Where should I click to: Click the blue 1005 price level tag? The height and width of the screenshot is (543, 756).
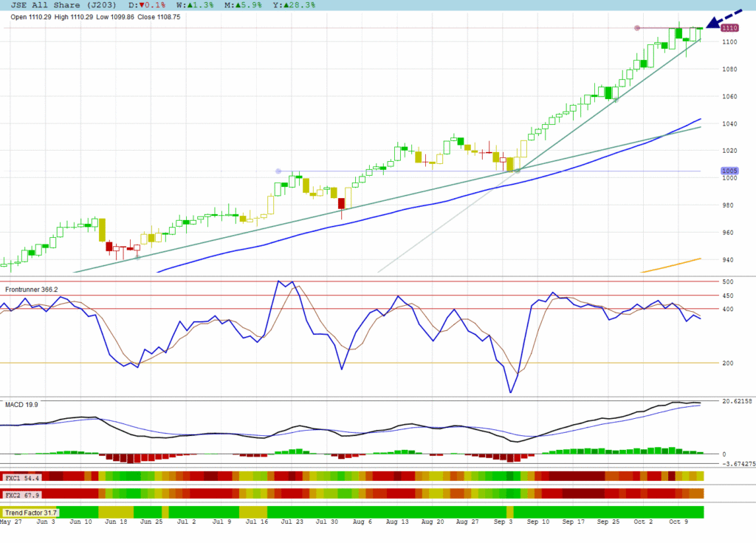click(x=729, y=171)
